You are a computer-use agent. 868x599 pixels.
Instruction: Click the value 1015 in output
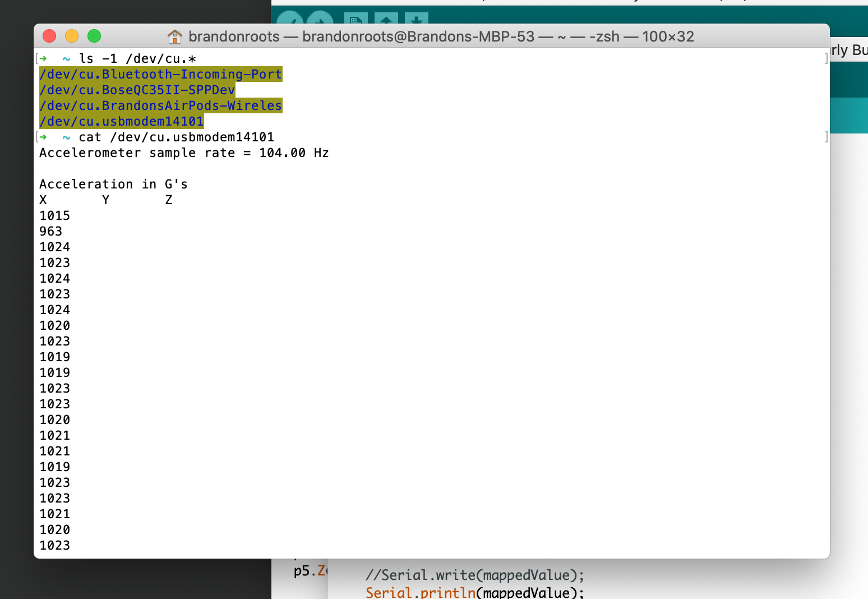(54, 215)
